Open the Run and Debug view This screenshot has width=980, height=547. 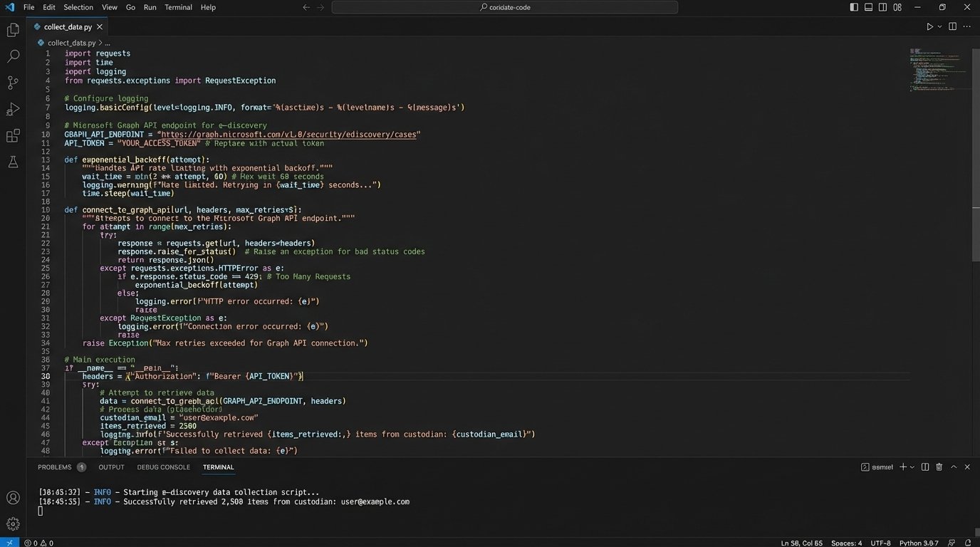(x=13, y=109)
